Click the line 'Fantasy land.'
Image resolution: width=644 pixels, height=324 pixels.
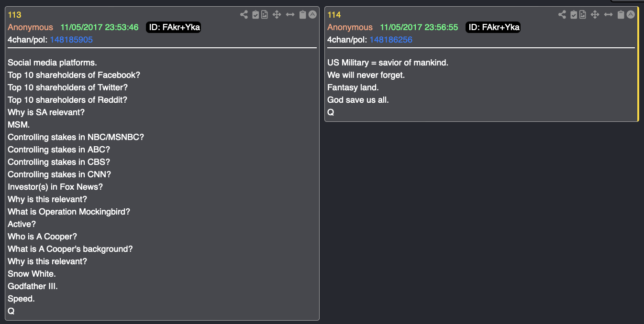point(353,87)
